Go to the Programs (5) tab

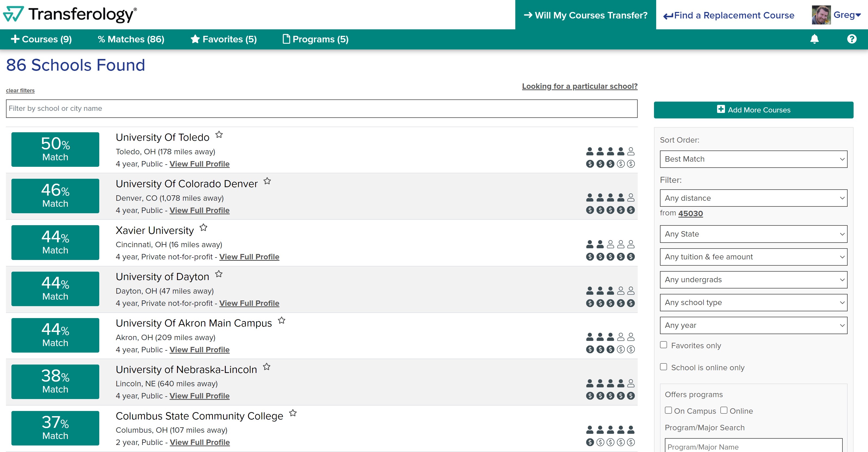[315, 39]
